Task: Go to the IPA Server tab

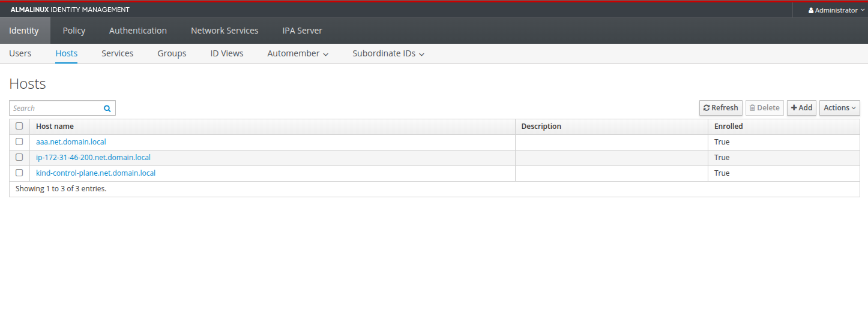Action: click(302, 31)
